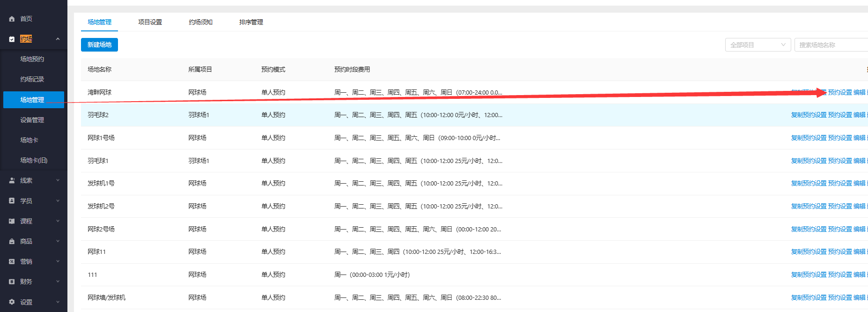Click the 学员 student icon
The image size is (868, 312).
pos(12,201)
